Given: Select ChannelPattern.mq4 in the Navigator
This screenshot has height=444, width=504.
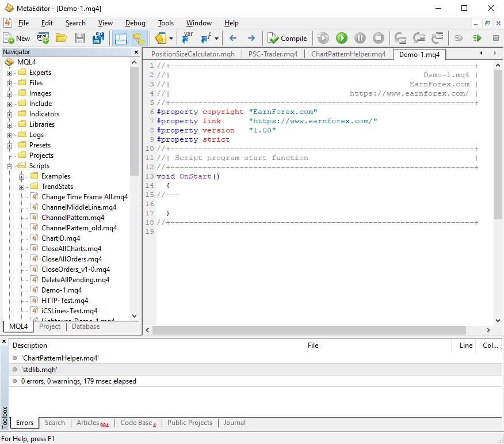Looking at the screenshot, I should [72, 218].
